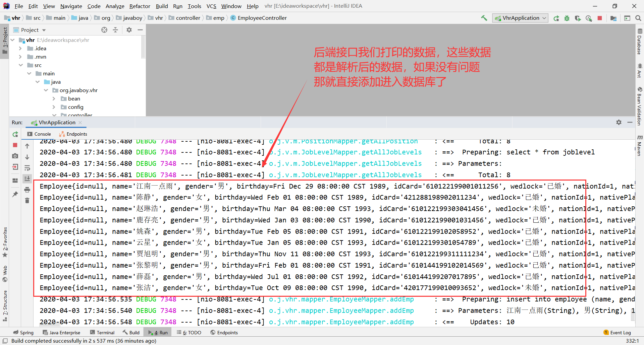Open the File menu
644x345 pixels.
[x=19, y=6]
